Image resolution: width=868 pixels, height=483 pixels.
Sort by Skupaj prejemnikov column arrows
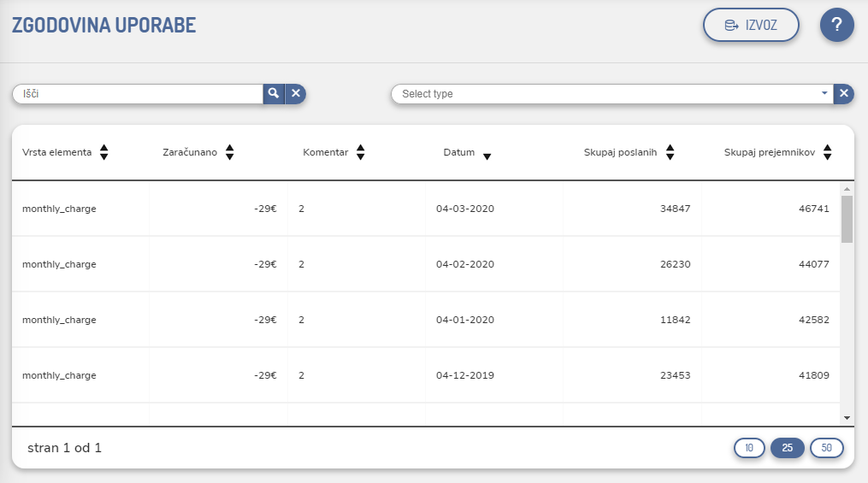tap(827, 152)
